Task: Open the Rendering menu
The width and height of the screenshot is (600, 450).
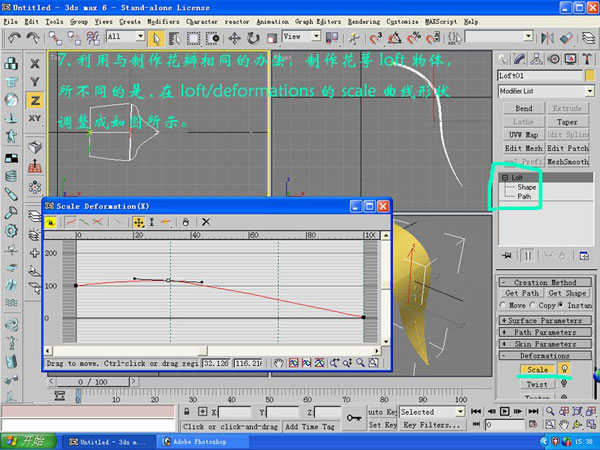Action: coord(364,22)
